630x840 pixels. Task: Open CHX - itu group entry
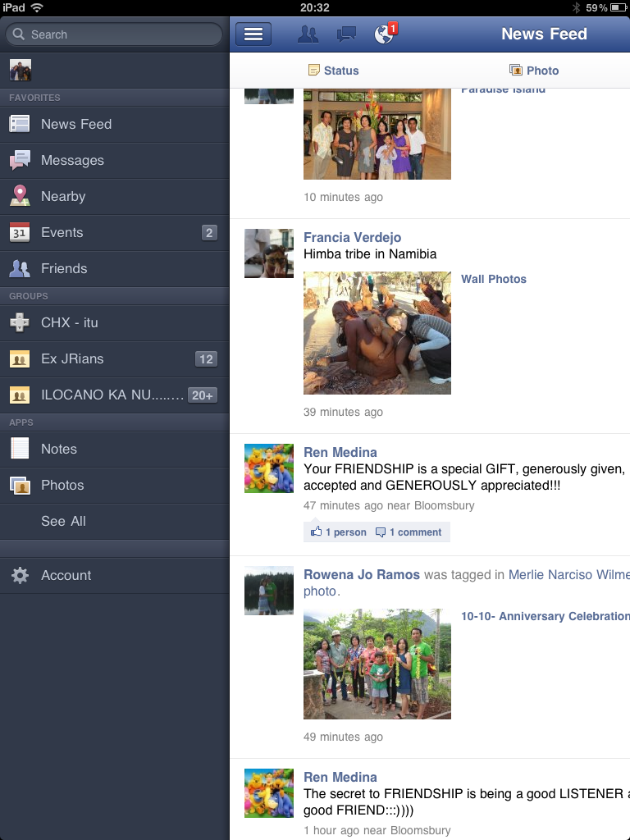pyautogui.click(x=115, y=322)
